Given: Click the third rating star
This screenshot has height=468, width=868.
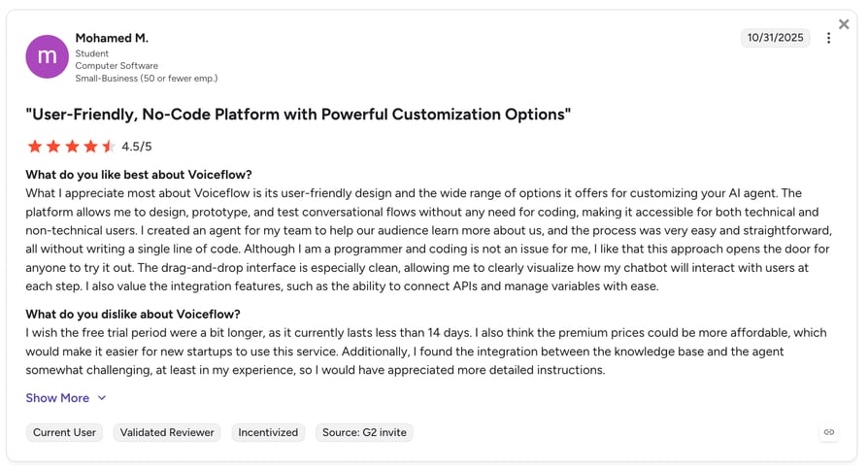Looking at the screenshot, I should point(72,147).
